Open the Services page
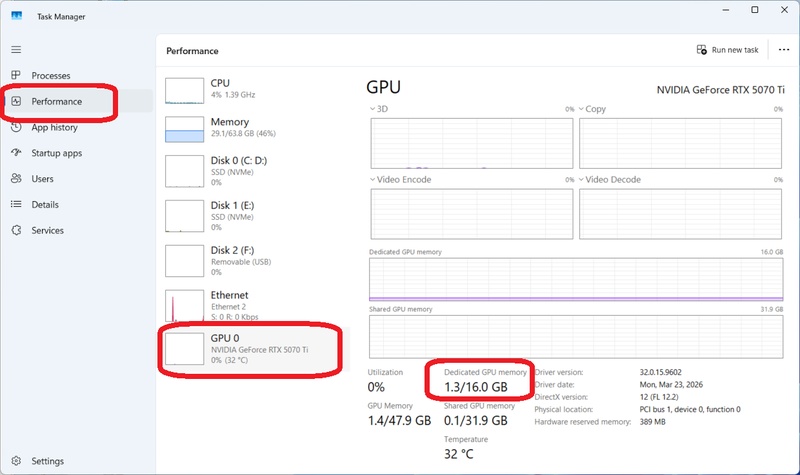 47,230
